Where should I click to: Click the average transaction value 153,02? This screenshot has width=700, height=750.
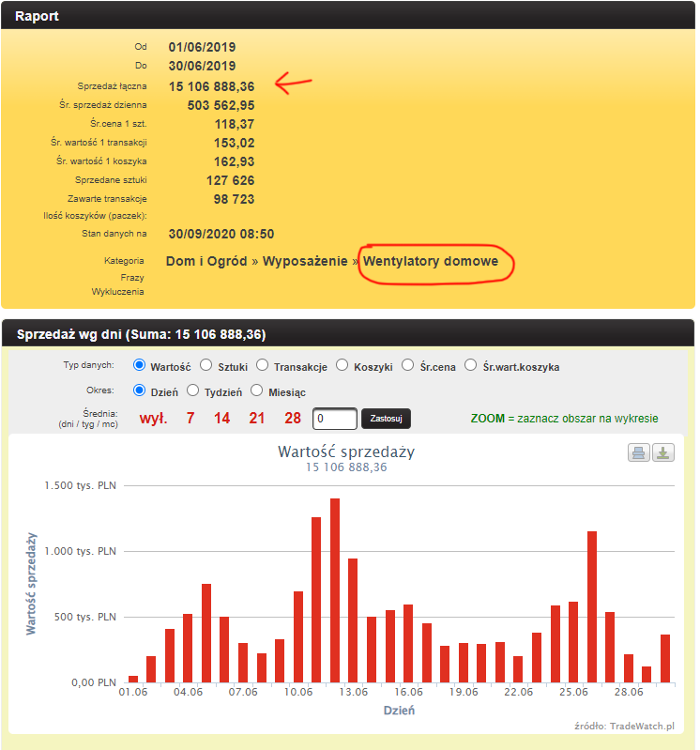235,143
